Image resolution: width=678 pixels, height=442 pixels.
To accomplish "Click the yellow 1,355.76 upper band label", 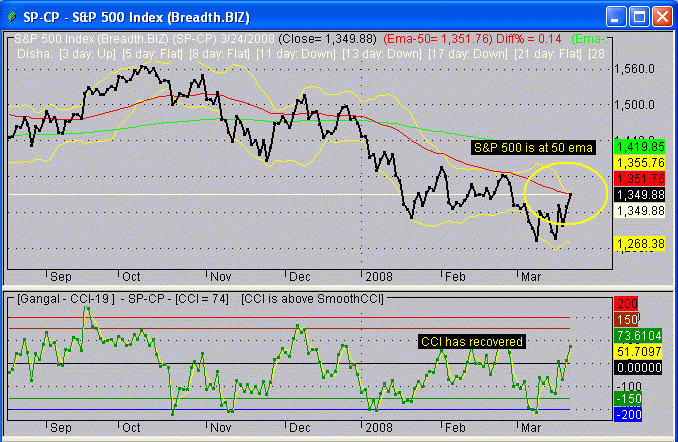I will (x=640, y=163).
